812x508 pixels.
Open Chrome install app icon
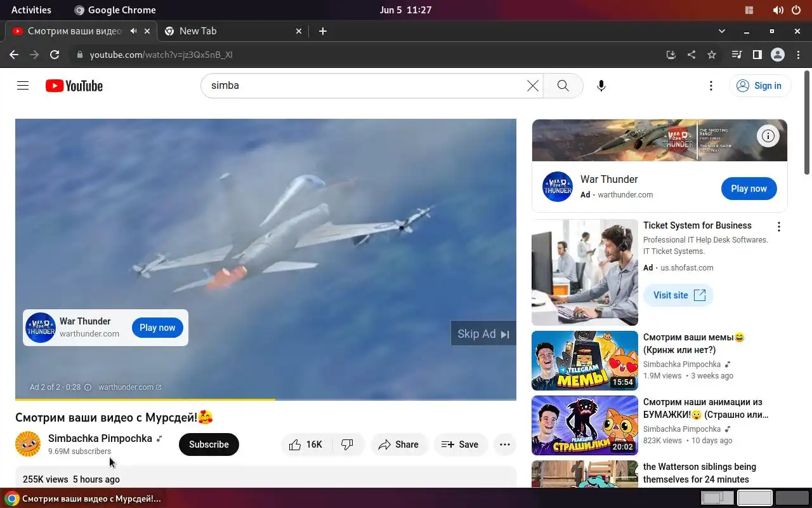coord(671,55)
